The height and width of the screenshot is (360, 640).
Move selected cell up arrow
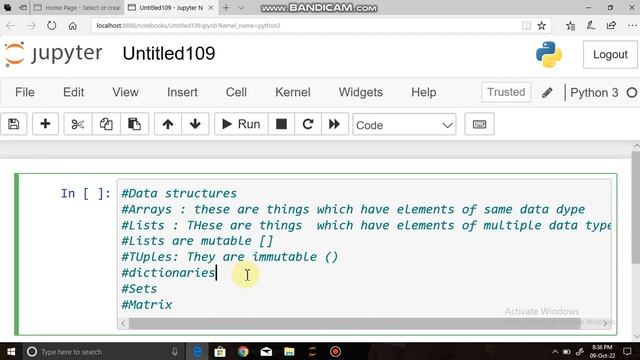168,124
